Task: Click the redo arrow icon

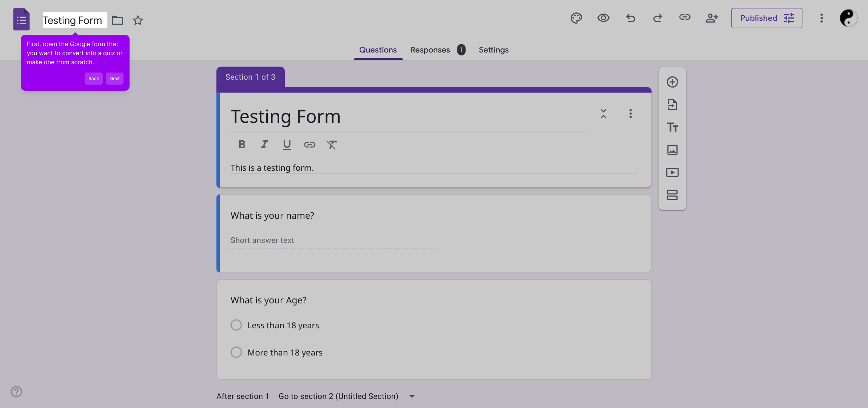Action: (658, 18)
